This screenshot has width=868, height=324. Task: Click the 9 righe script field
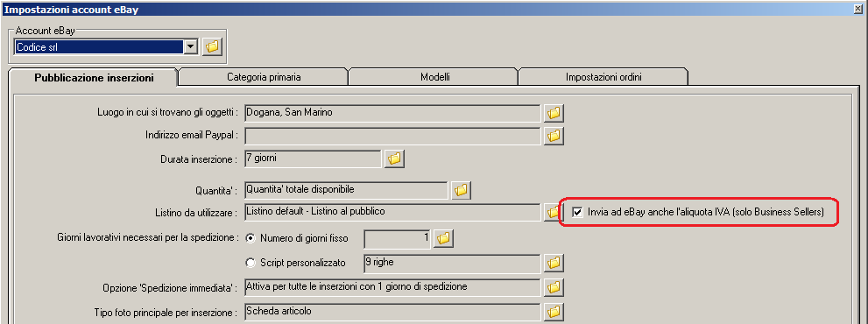pyautogui.click(x=452, y=263)
